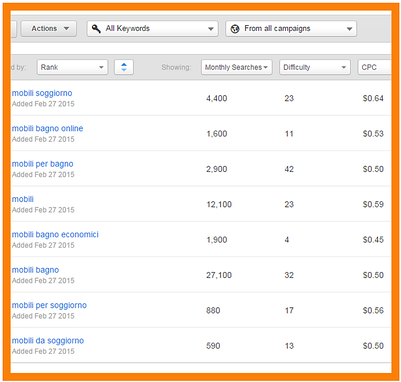
Task: Select difficulty value 11
Action: click(x=289, y=134)
